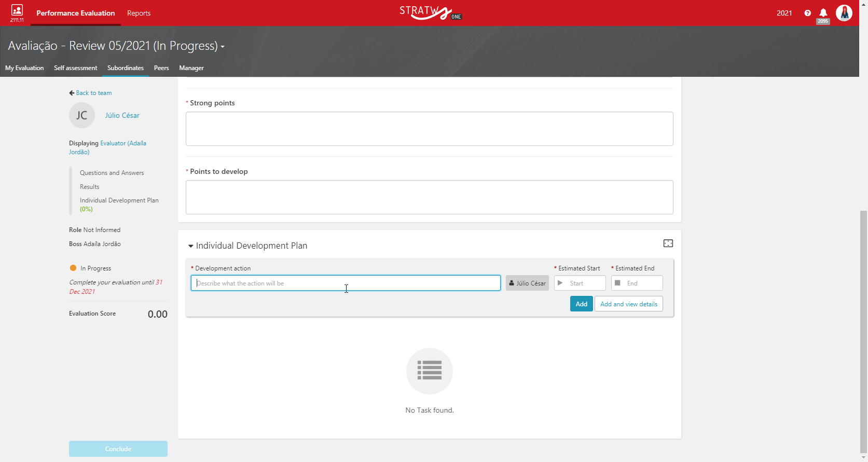Click the 'Role Not Informed' text

(x=95, y=230)
